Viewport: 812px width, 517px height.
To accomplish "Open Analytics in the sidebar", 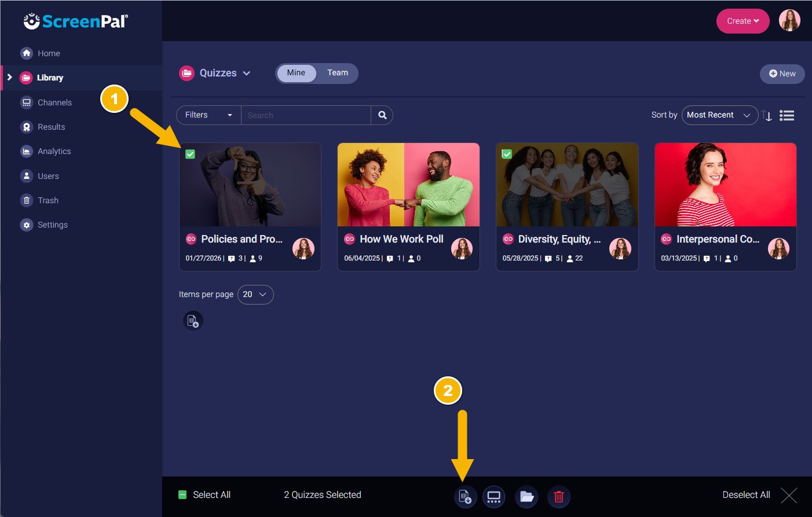I will click(54, 152).
